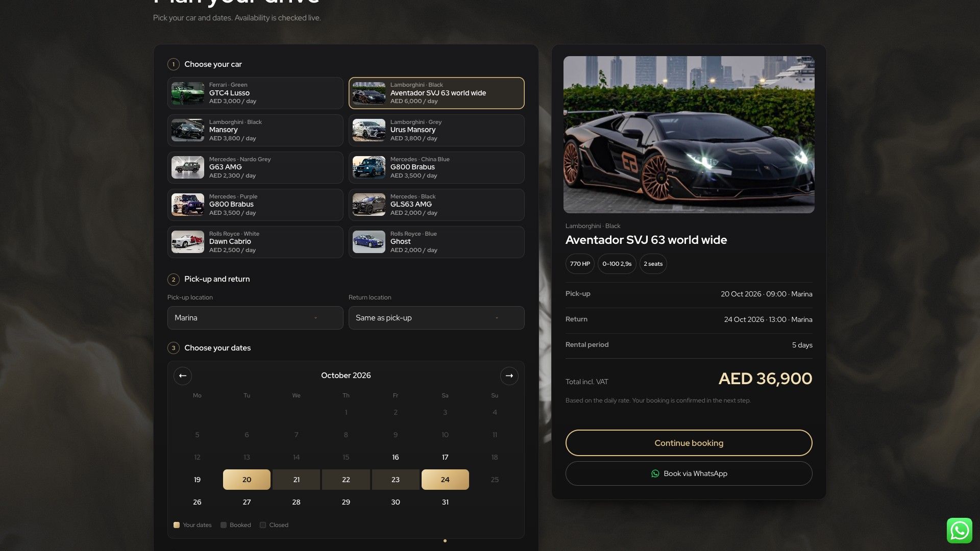Go to previous month in calendar
The image size is (980, 551).
click(x=182, y=376)
